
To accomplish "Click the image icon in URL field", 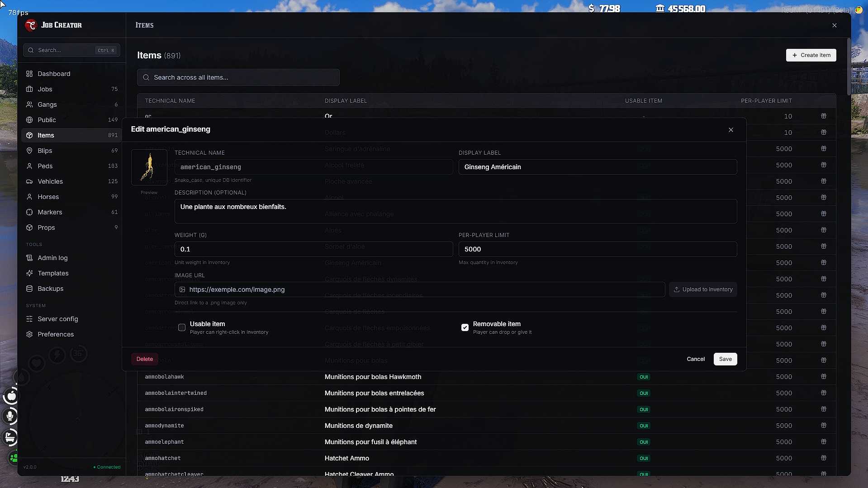I will point(182,289).
